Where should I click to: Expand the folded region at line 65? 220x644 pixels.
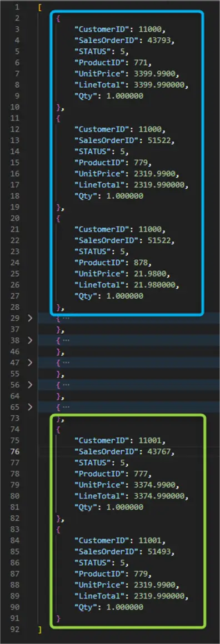coord(29,407)
